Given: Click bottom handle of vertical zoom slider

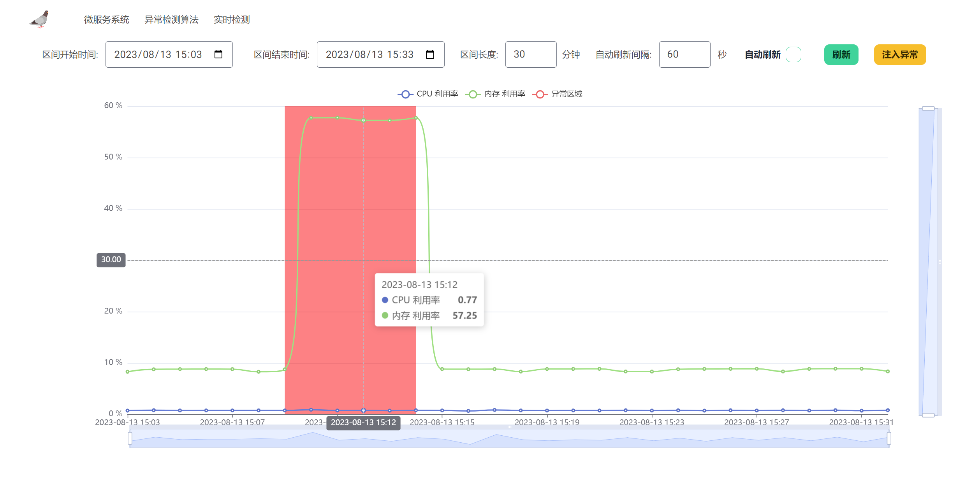Looking at the screenshot, I should 928,415.
